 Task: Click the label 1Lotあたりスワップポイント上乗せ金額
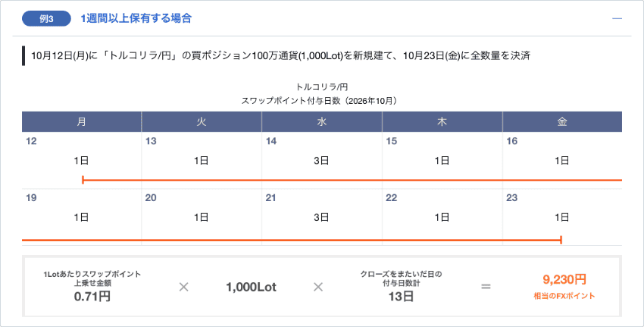(x=92, y=278)
